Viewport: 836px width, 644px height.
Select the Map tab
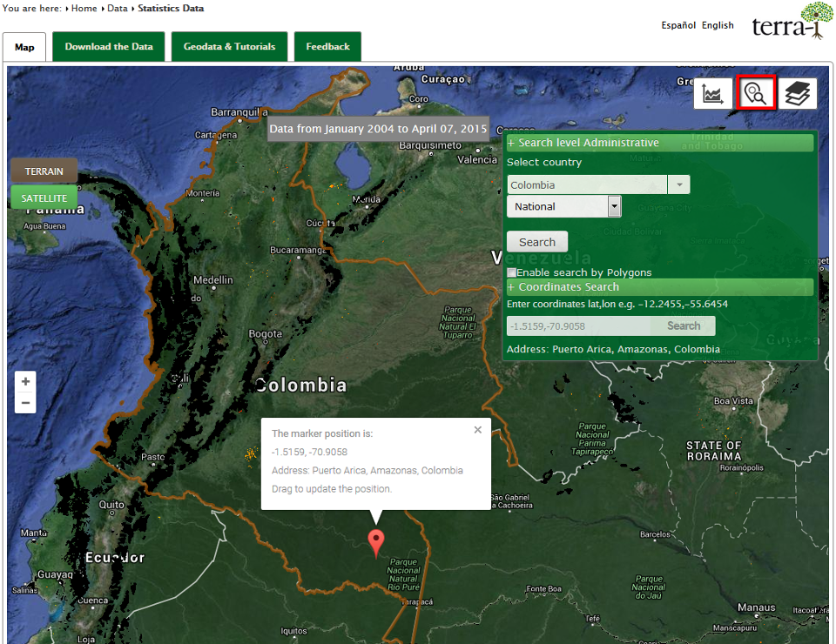coord(24,47)
